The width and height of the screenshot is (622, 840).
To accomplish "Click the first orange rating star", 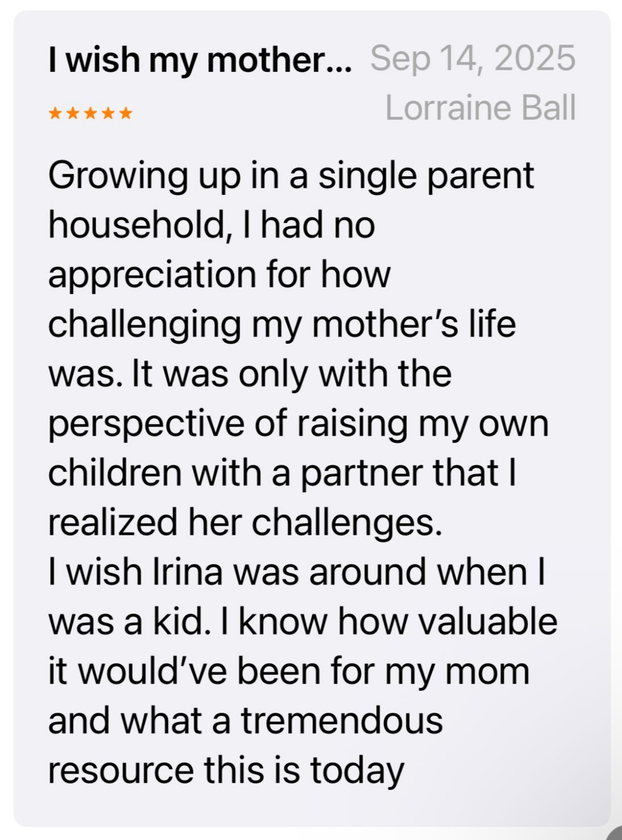I will coord(55,113).
